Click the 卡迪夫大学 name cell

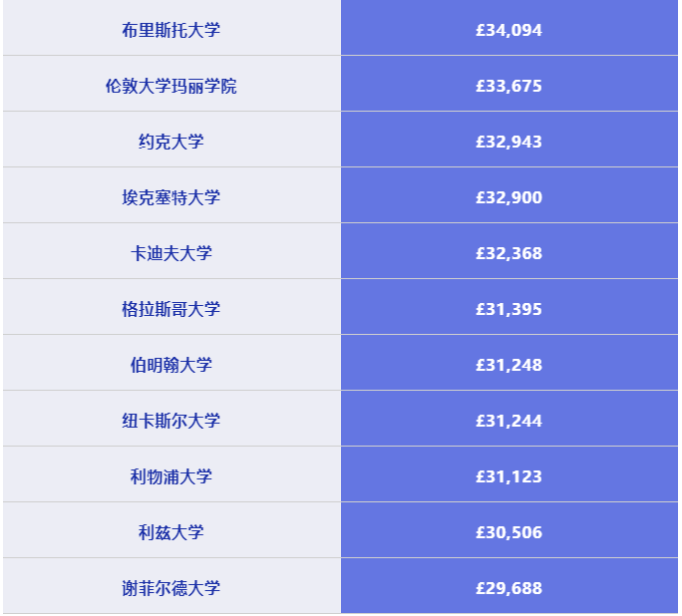coord(171,253)
